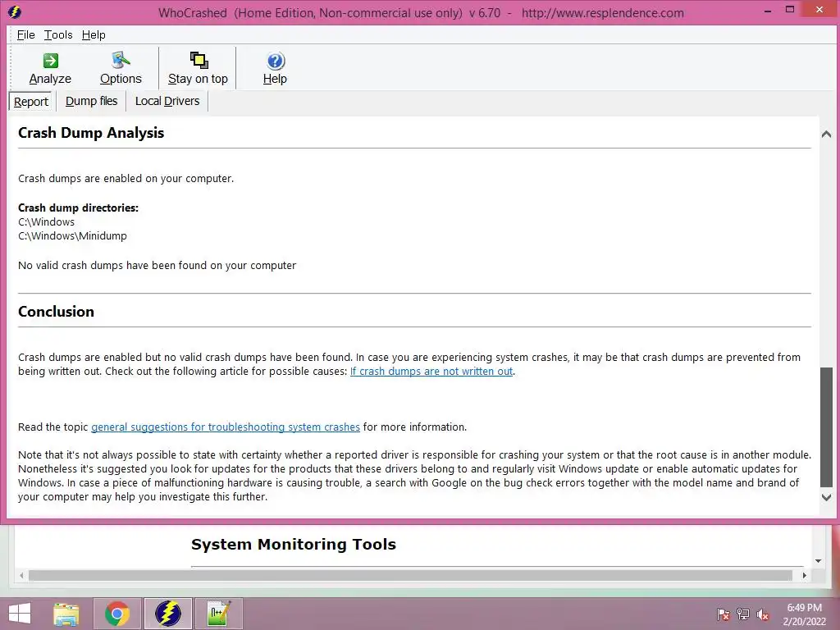Viewport: 840px width, 630px height.
Task: Click the WhoCrashed taskbar icon
Action: tap(167, 614)
